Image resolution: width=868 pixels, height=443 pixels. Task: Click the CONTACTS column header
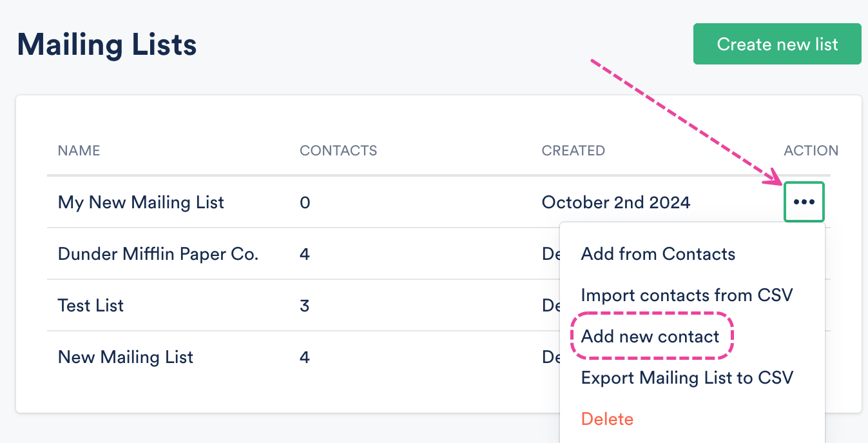pos(338,151)
